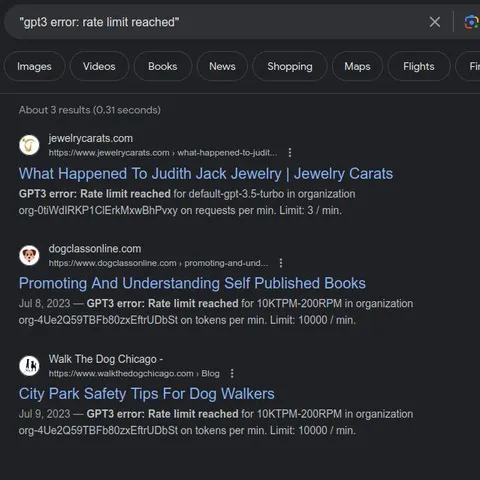Switch to the Shopping filter
Image resolution: width=480 pixels, height=480 pixels.
click(290, 66)
